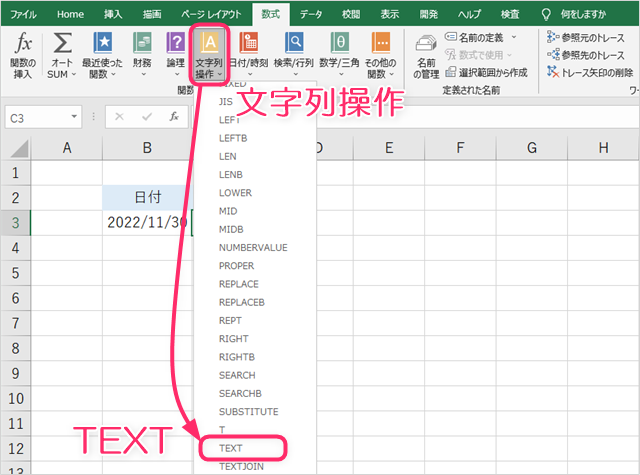Switch to the Home tab

click(x=70, y=14)
